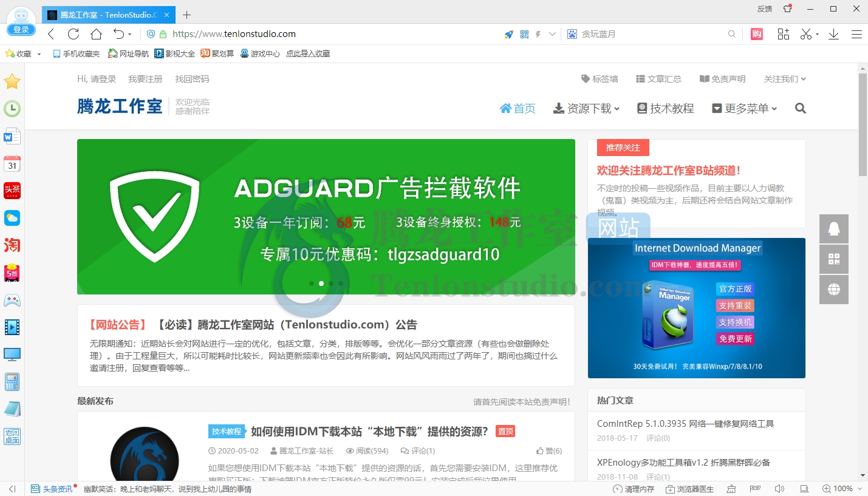Image resolution: width=868 pixels, height=496 pixels.
Task: Open the pink 购 shopping icon
Action: (757, 35)
